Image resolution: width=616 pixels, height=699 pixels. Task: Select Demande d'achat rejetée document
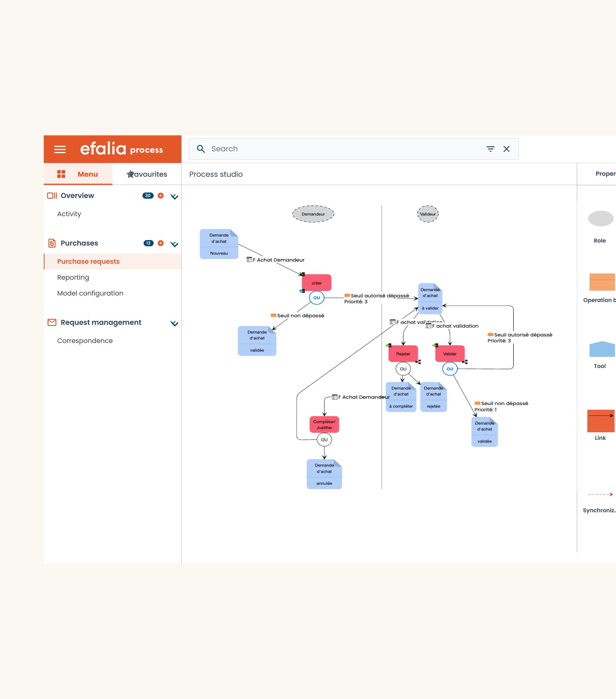[433, 397]
